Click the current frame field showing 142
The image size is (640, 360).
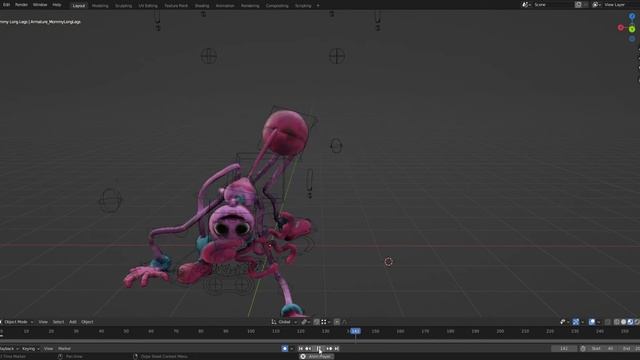564,349
